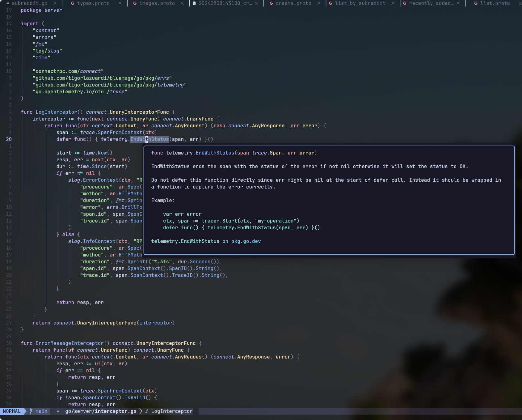522x420 pixels.
Task: Click the "log/slog" import
Action: (x=47, y=51)
